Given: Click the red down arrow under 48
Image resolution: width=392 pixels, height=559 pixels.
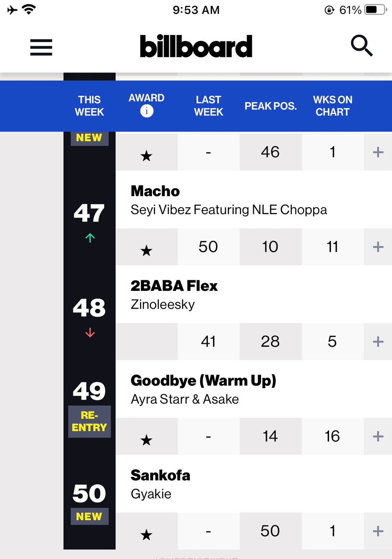Looking at the screenshot, I should [x=90, y=332].
